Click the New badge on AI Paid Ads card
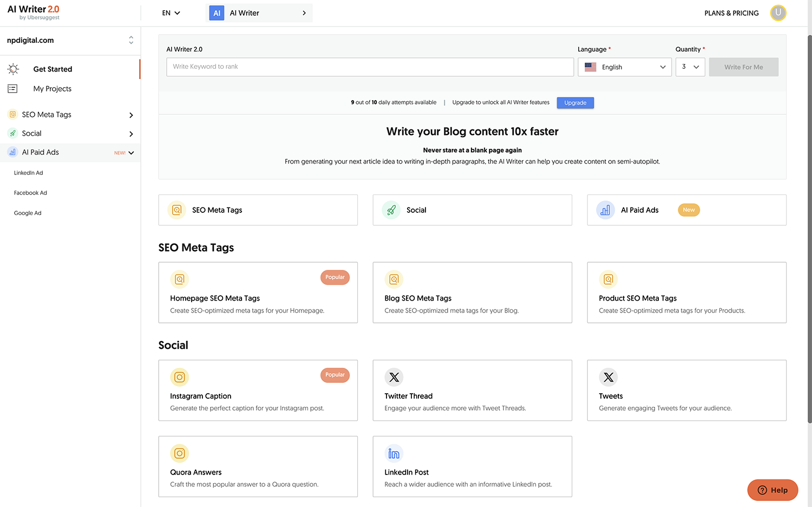Image resolution: width=812 pixels, height=507 pixels. click(x=689, y=210)
